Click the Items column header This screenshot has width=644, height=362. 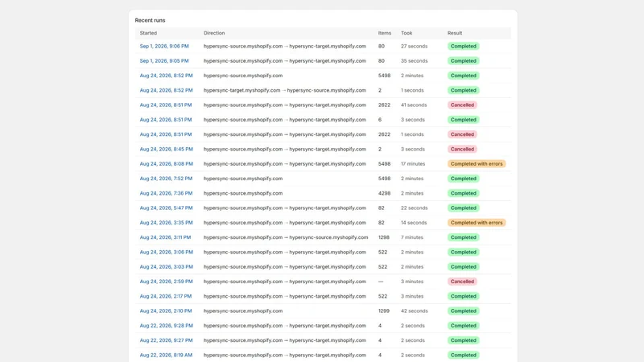click(x=385, y=33)
